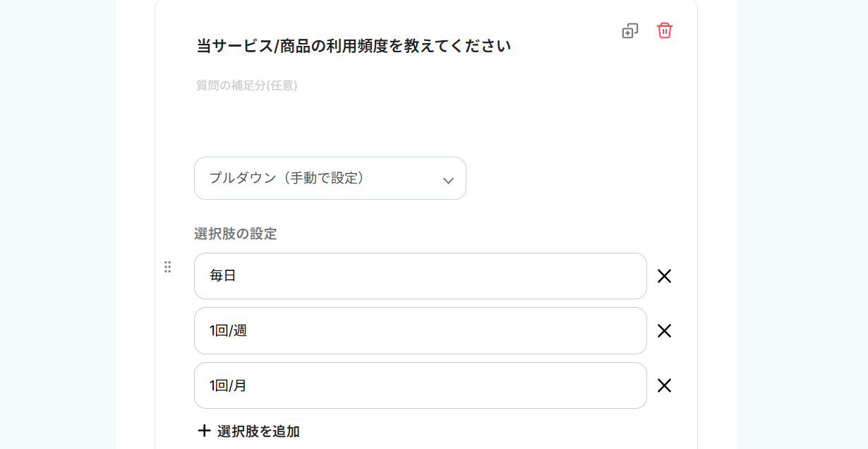
Task: Click the duplicate question icon
Action: 629,31
